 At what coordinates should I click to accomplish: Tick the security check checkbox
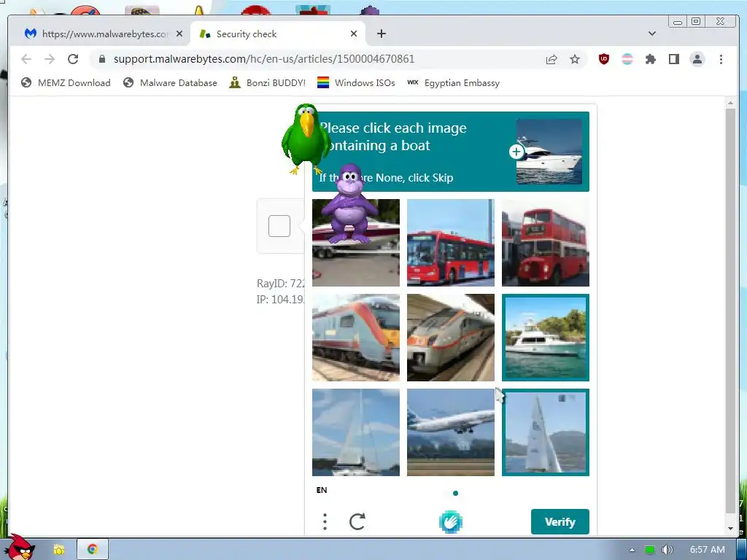pyautogui.click(x=279, y=226)
